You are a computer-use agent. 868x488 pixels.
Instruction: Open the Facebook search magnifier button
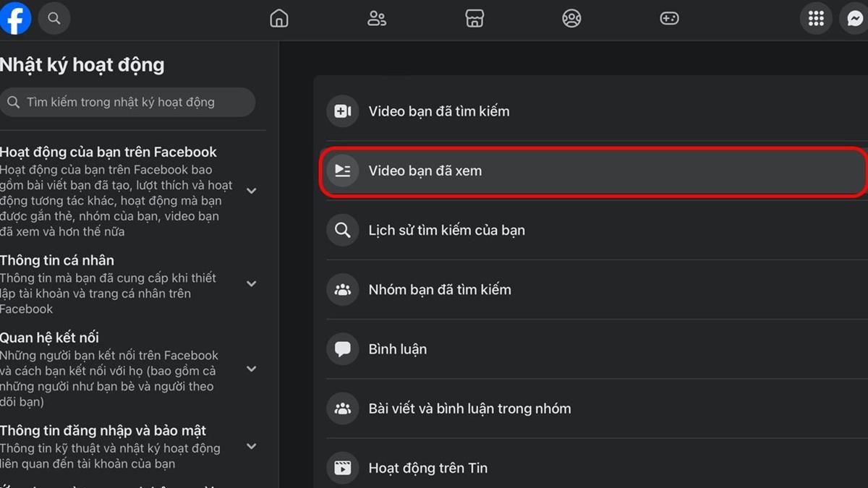[x=54, y=18]
